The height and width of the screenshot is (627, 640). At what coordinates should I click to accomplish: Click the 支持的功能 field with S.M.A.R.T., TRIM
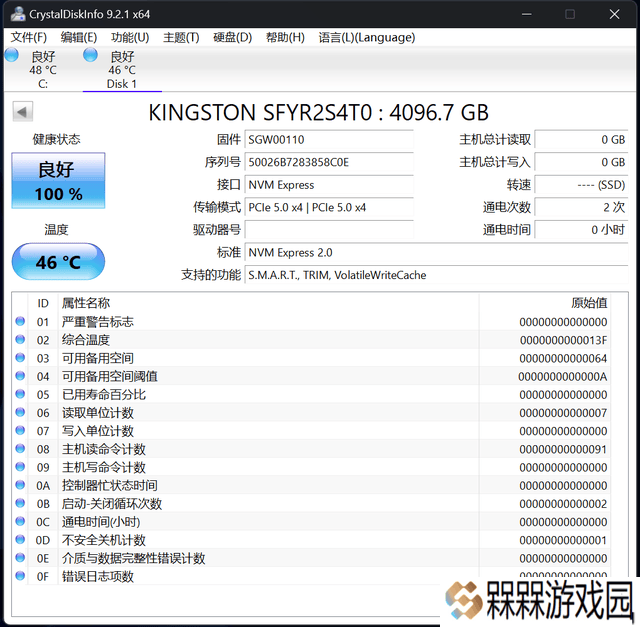coord(436,275)
